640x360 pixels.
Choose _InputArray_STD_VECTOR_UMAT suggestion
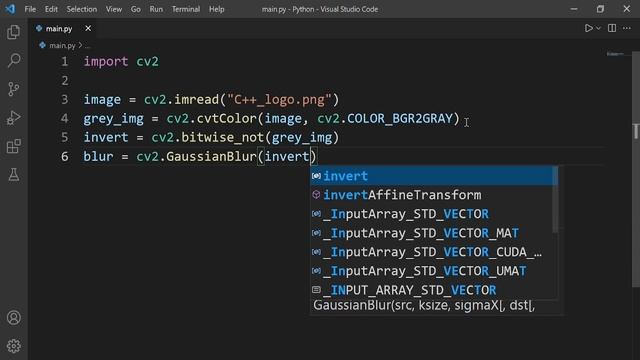[x=431, y=271]
